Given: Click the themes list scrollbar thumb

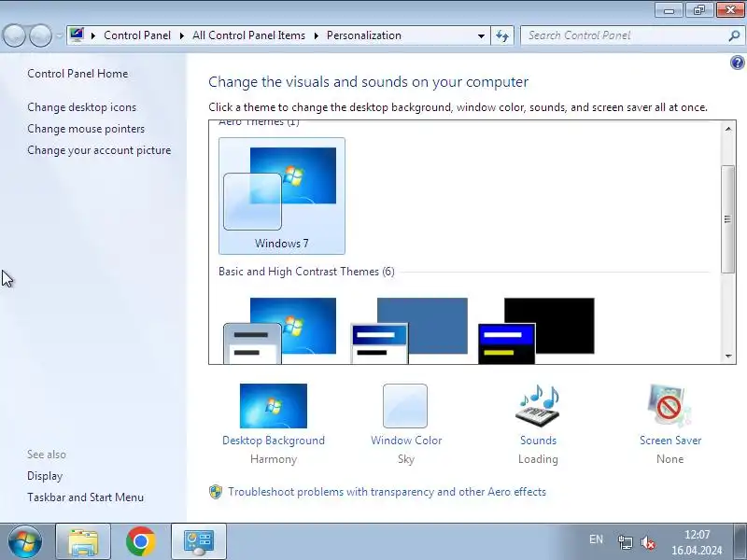Looking at the screenshot, I should (x=727, y=219).
